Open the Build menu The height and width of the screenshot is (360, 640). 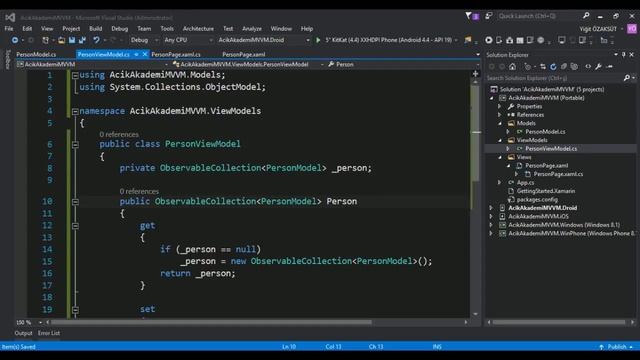pyautogui.click(x=96, y=29)
